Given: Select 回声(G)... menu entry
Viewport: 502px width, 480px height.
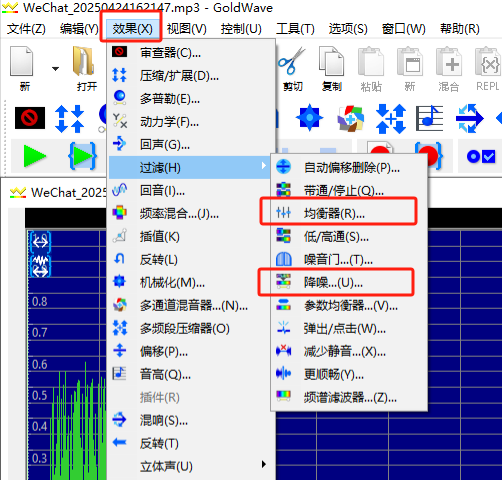Looking at the screenshot, I should pyautogui.click(x=191, y=145).
